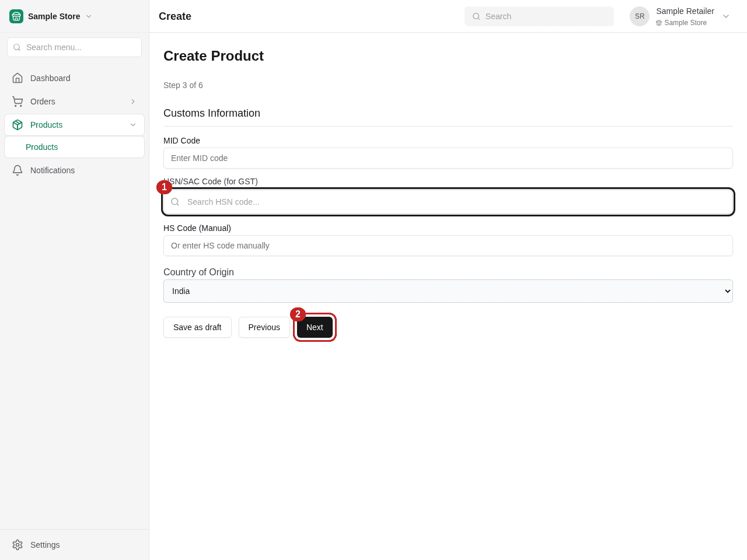Open the Sample Store switcher chevron
The height and width of the screenshot is (560, 747).
89,16
